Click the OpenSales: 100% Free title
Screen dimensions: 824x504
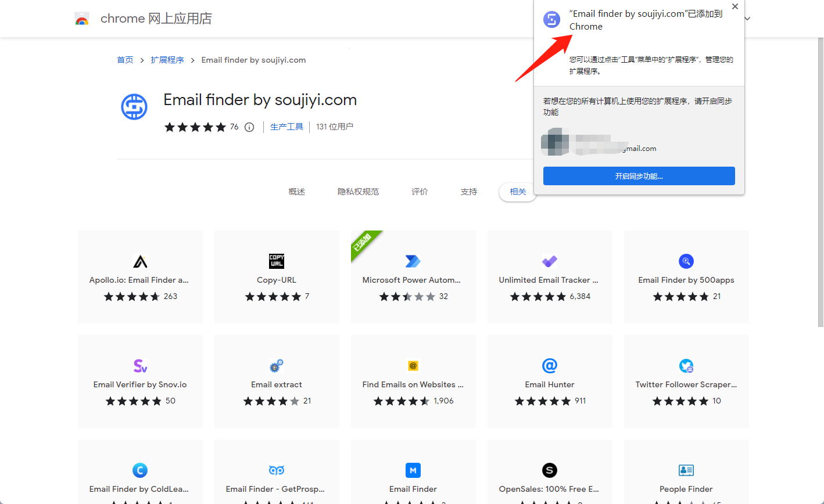click(549, 489)
